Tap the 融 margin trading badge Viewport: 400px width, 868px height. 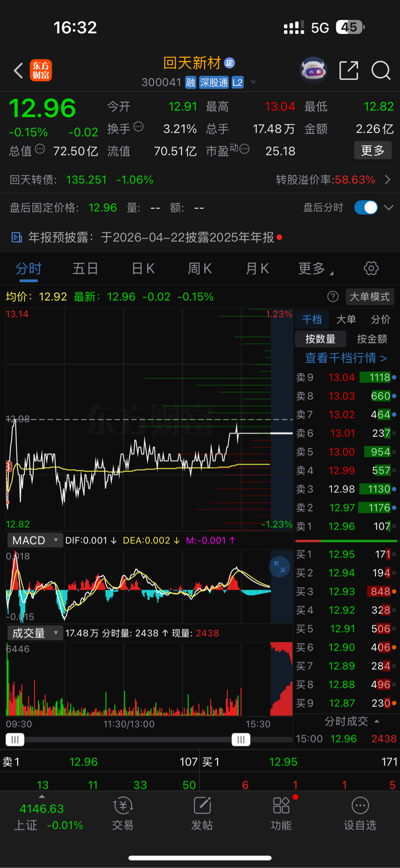click(x=191, y=82)
